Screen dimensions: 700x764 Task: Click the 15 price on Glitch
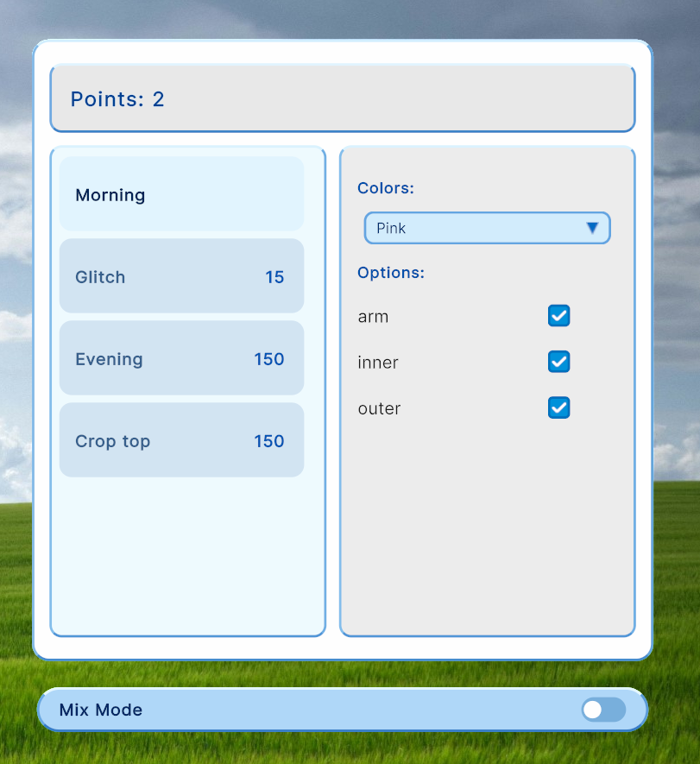point(274,277)
